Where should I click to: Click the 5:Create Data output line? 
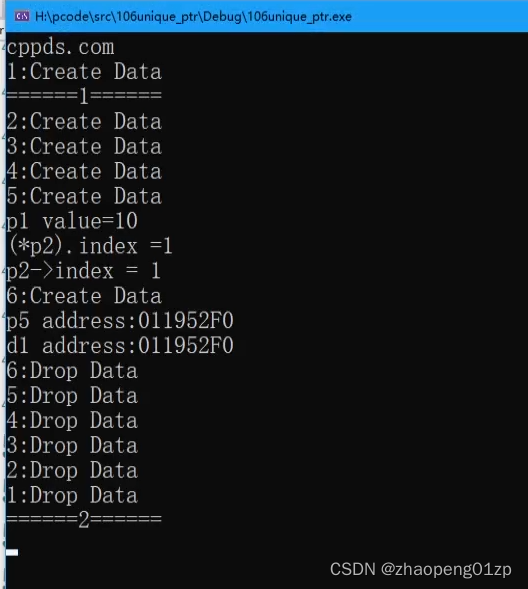(84, 196)
